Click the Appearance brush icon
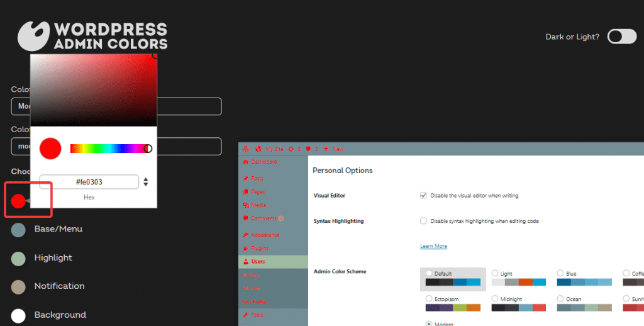 click(246, 235)
